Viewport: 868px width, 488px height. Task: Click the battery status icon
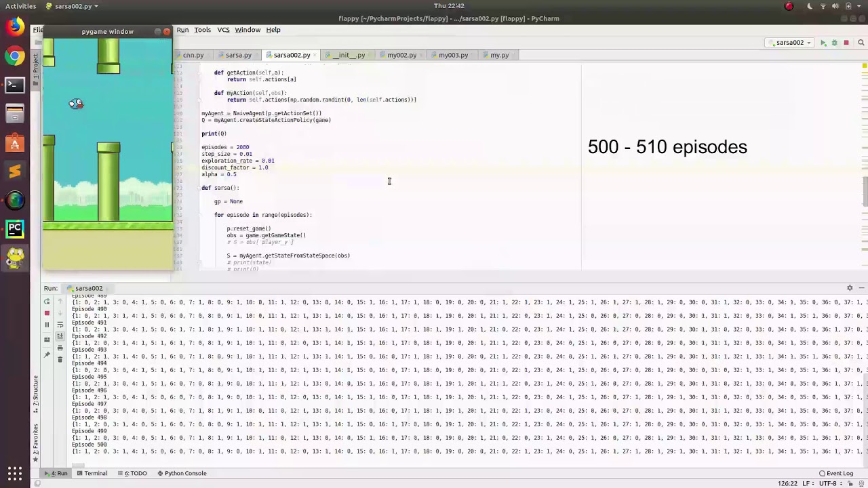point(849,6)
